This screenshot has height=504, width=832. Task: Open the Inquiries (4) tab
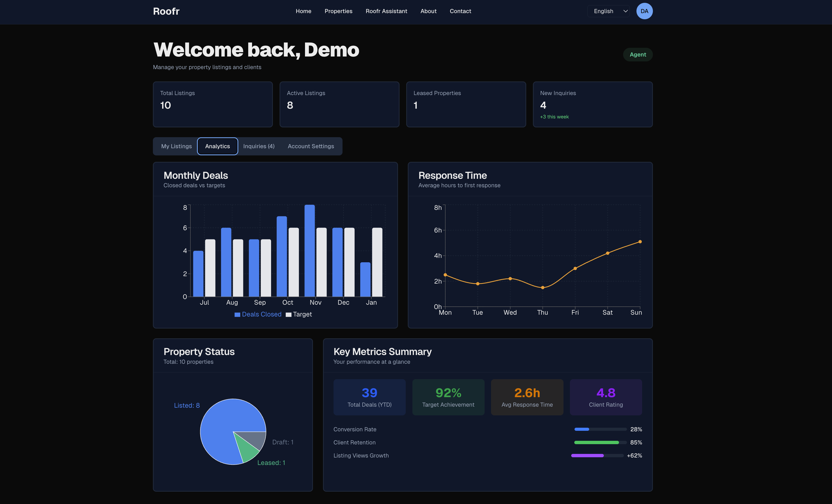(259, 146)
